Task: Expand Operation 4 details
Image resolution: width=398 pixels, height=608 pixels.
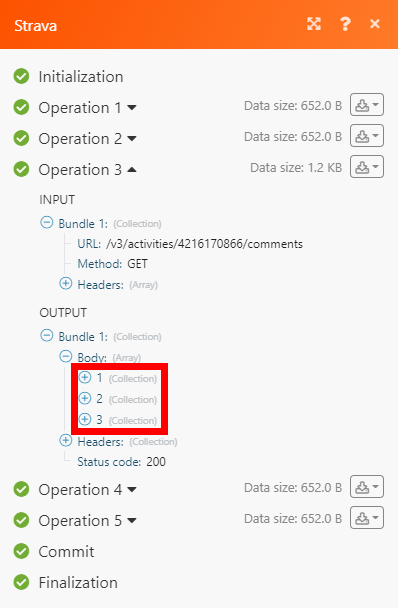Action: pyautogui.click(x=132, y=489)
